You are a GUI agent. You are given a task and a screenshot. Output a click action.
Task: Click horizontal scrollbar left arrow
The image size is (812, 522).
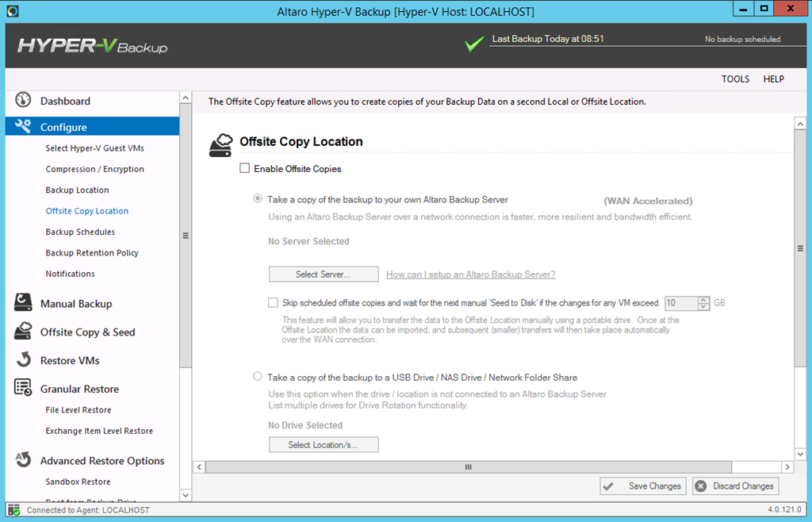pyautogui.click(x=199, y=467)
